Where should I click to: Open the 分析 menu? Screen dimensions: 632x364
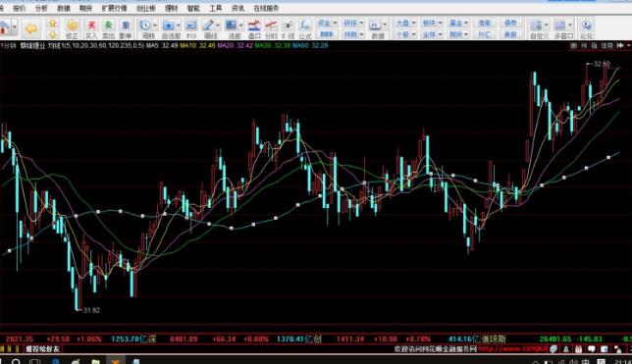tap(40, 8)
